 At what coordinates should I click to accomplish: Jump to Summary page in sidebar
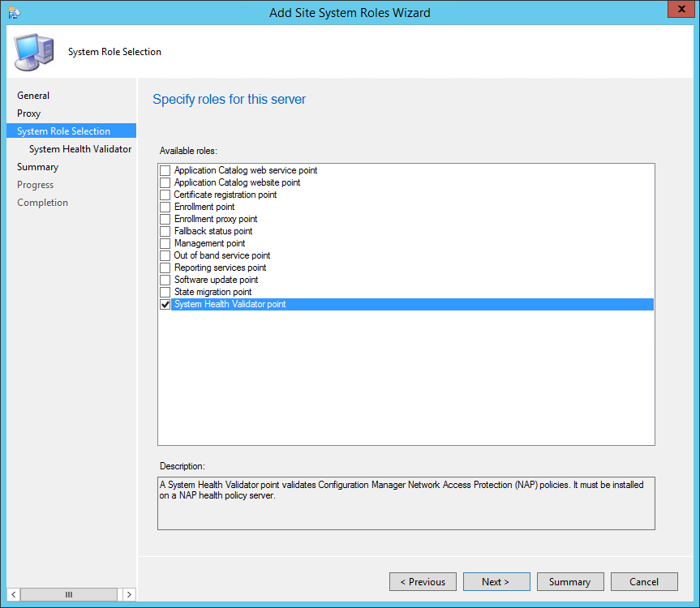point(37,167)
